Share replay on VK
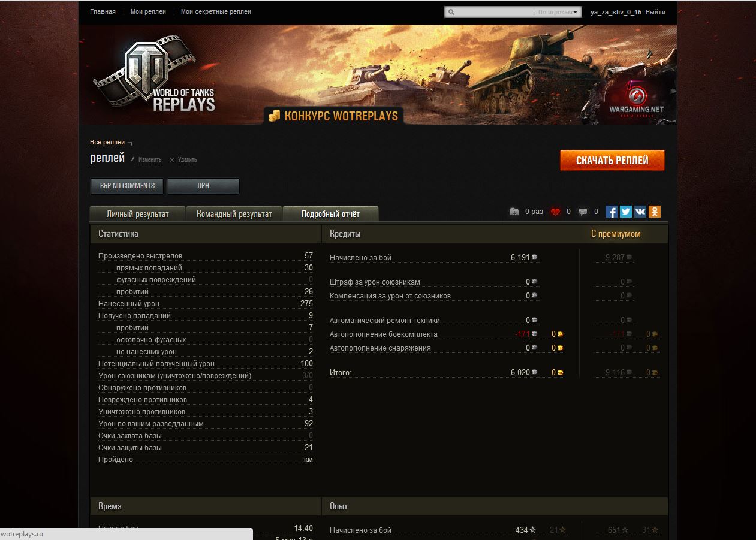The image size is (756, 540). [x=640, y=212]
